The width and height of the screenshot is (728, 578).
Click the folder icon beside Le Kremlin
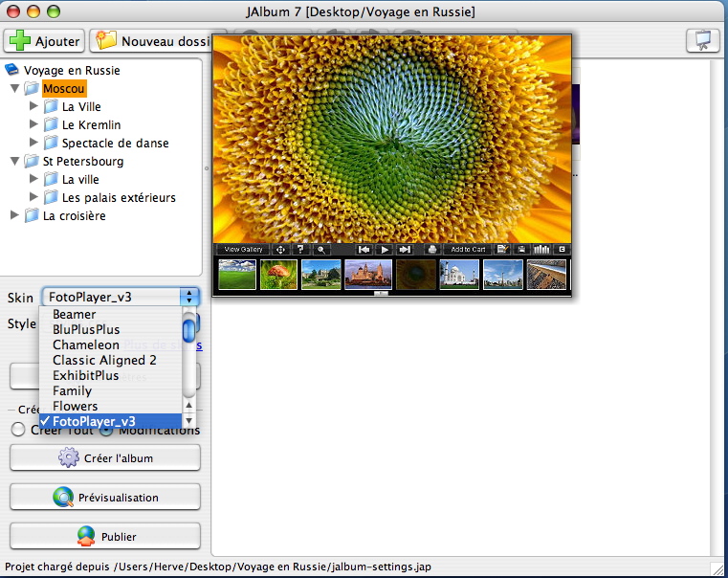[51, 124]
